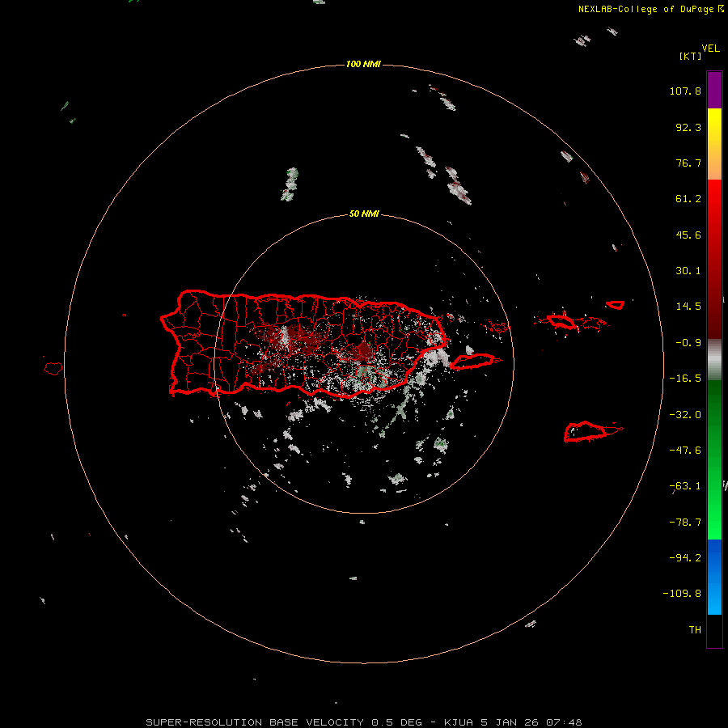Click the -109.8 velocity scale value
The width and height of the screenshot is (728, 728).
[x=682, y=594]
